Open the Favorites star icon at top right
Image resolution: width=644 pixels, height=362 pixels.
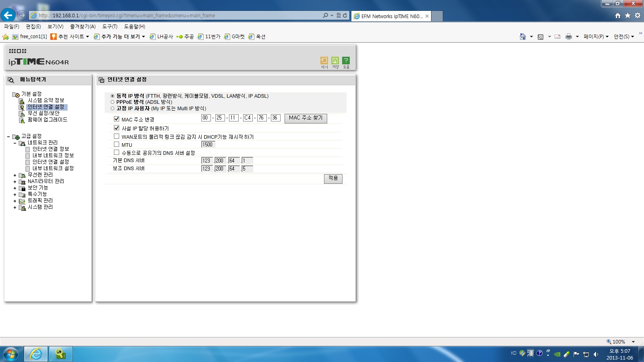pyautogui.click(x=627, y=16)
